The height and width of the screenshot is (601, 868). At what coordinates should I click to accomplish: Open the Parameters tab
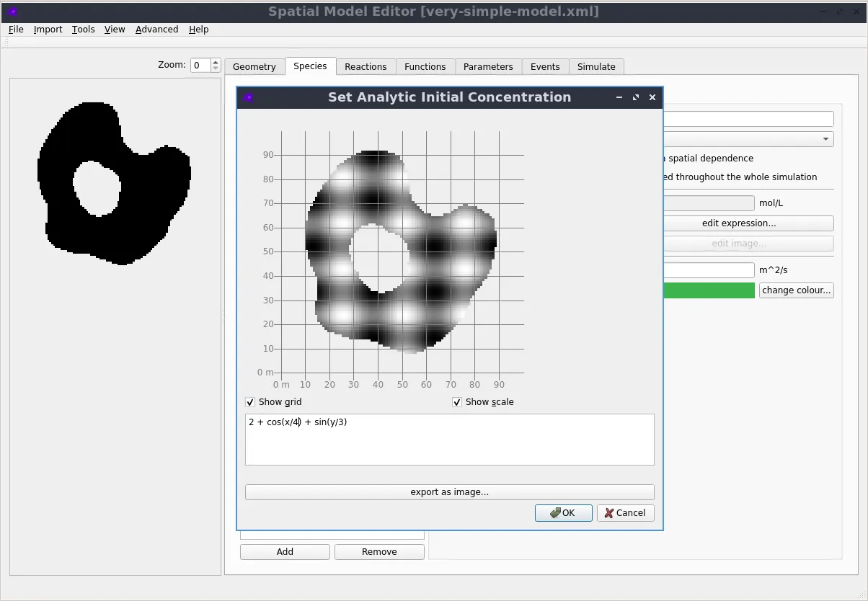click(x=488, y=66)
